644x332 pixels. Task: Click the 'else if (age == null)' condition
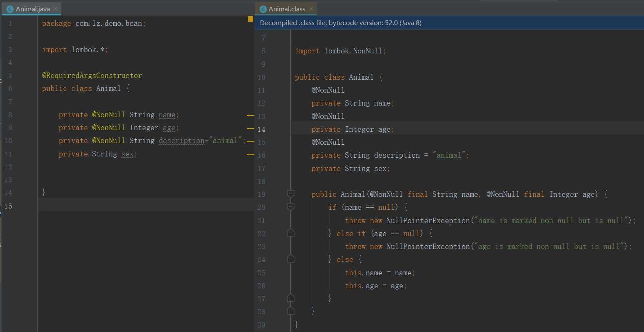pyautogui.click(x=380, y=234)
